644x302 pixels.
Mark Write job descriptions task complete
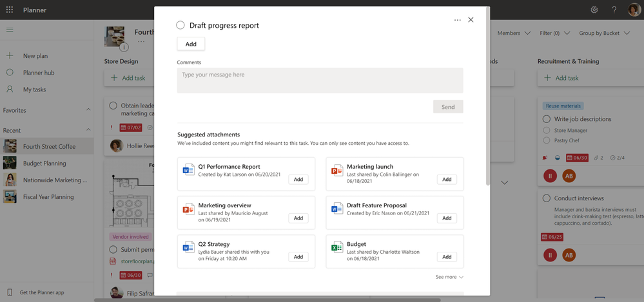[547, 119]
